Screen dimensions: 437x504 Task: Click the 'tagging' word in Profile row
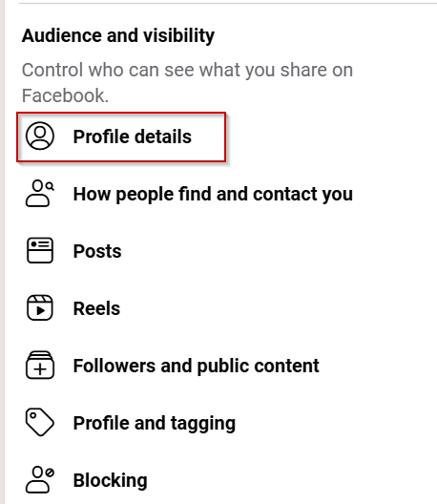point(203,423)
